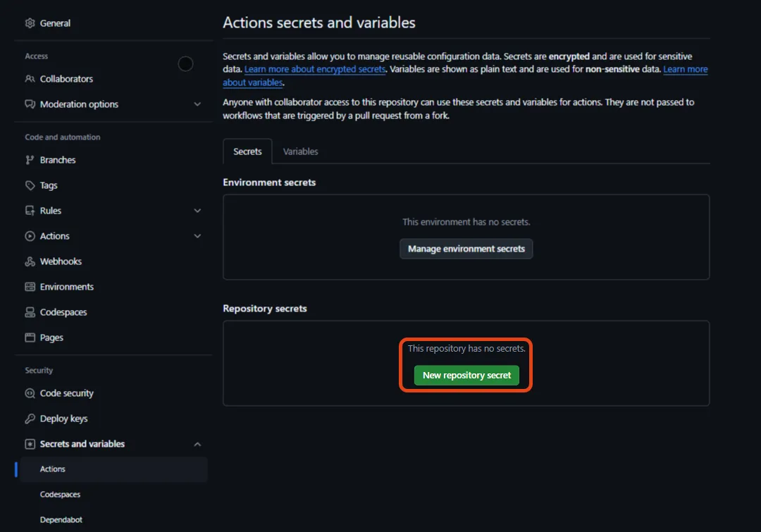Image resolution: width=761 pixels, height=532 pixels.
Task: Click the Moderation options comment icon
Action: tap(30, 104)
